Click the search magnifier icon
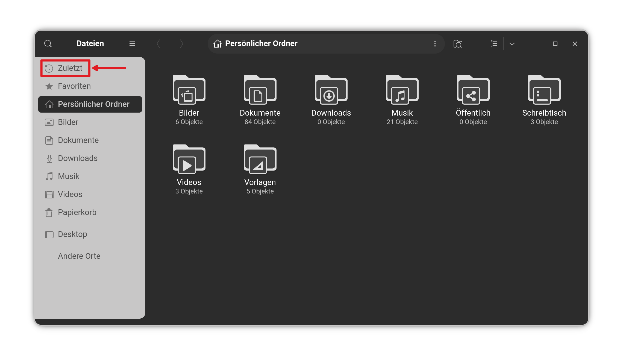This screenshot has height=364, width=623. point(48,43)
